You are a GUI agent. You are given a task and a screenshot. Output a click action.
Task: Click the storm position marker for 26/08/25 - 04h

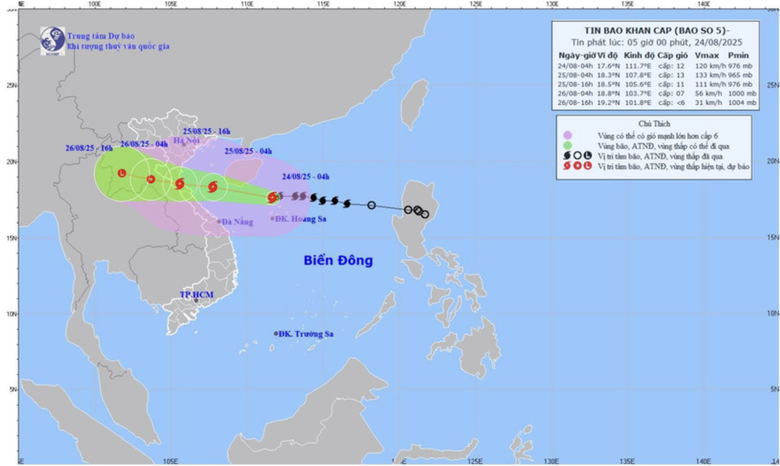151,180
